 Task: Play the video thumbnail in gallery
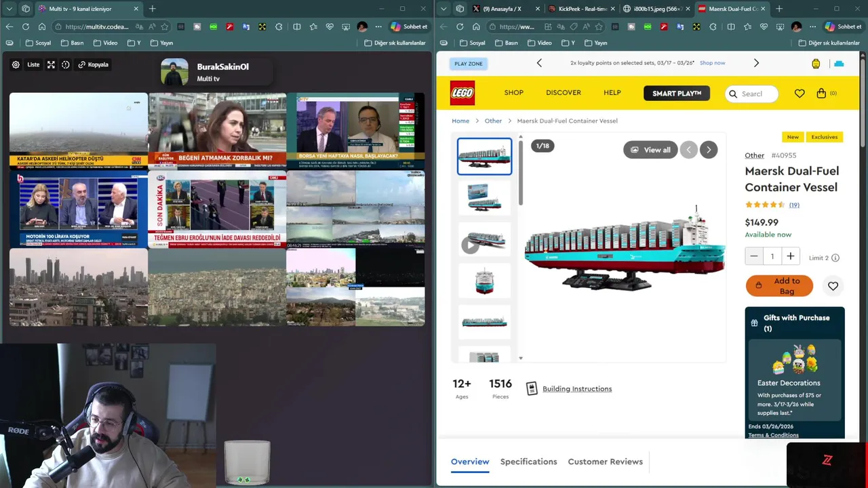pos(484,239)
